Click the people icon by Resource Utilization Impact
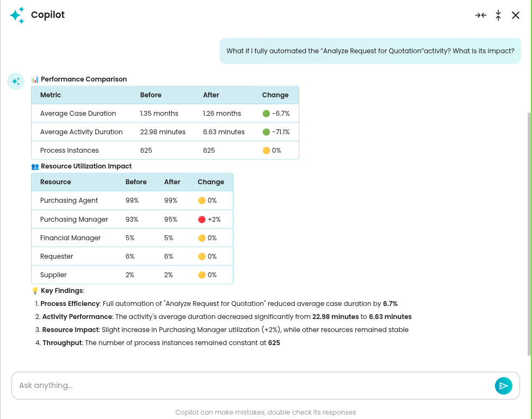This screenshot has width=532, height=419. (35, 166)
